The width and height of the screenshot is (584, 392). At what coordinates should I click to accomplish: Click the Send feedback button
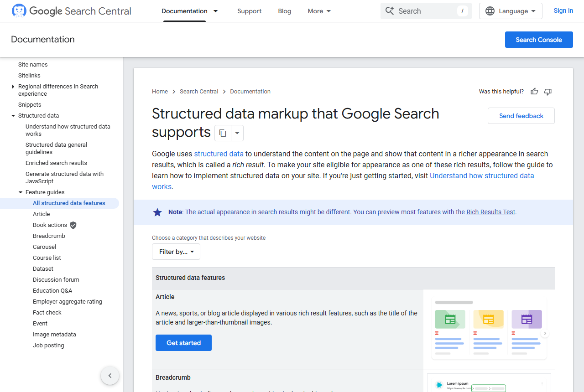[521, 116]
